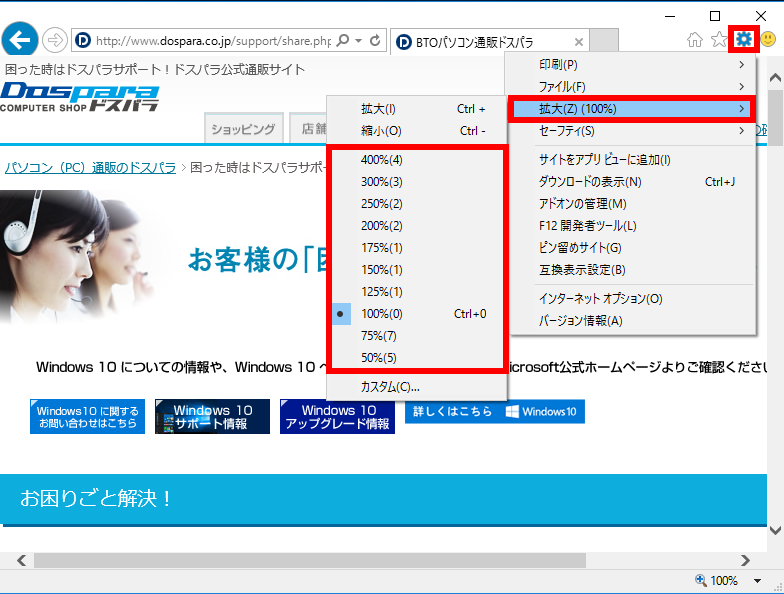
Task: Follow パソコン（PC）通販のドスパラ breadcrumb link
Action: click(90, 168)
